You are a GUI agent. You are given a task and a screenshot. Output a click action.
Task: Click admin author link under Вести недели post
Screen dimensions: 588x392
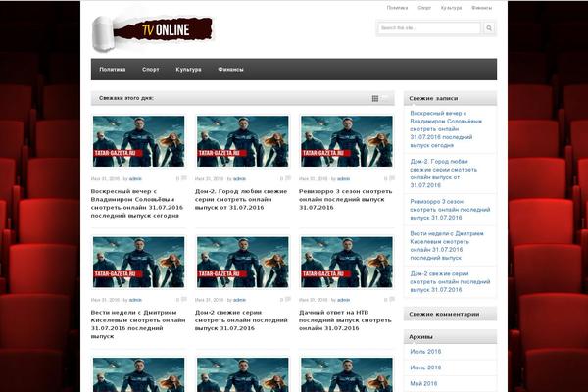click(x=135, y=300)
